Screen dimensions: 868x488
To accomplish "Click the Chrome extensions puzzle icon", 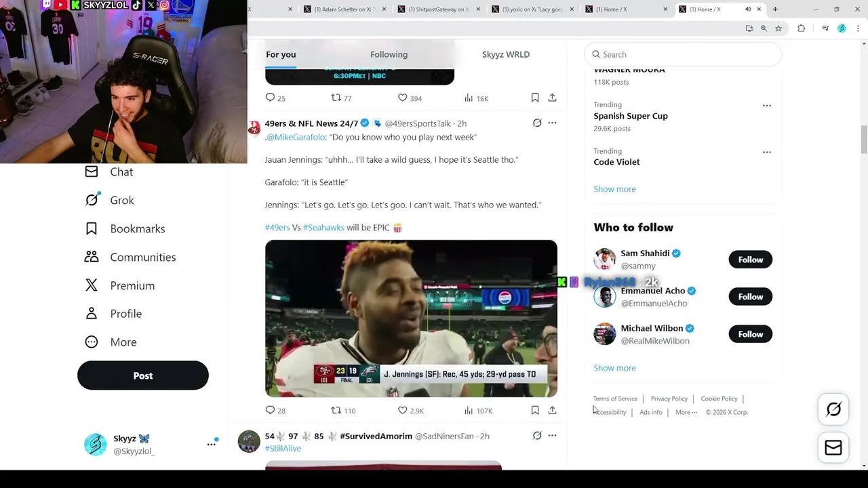I will 801,28.
